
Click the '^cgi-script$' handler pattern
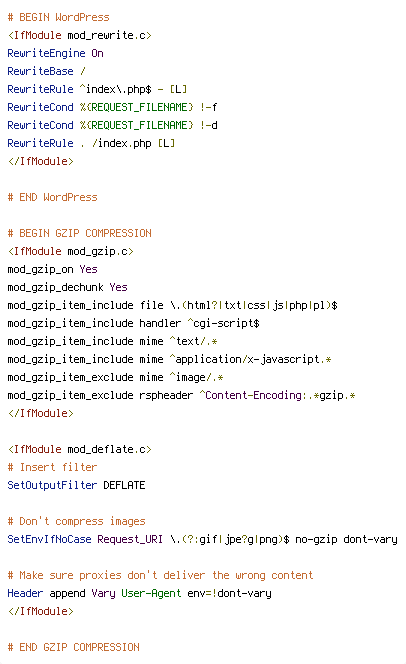click(224, 324)
